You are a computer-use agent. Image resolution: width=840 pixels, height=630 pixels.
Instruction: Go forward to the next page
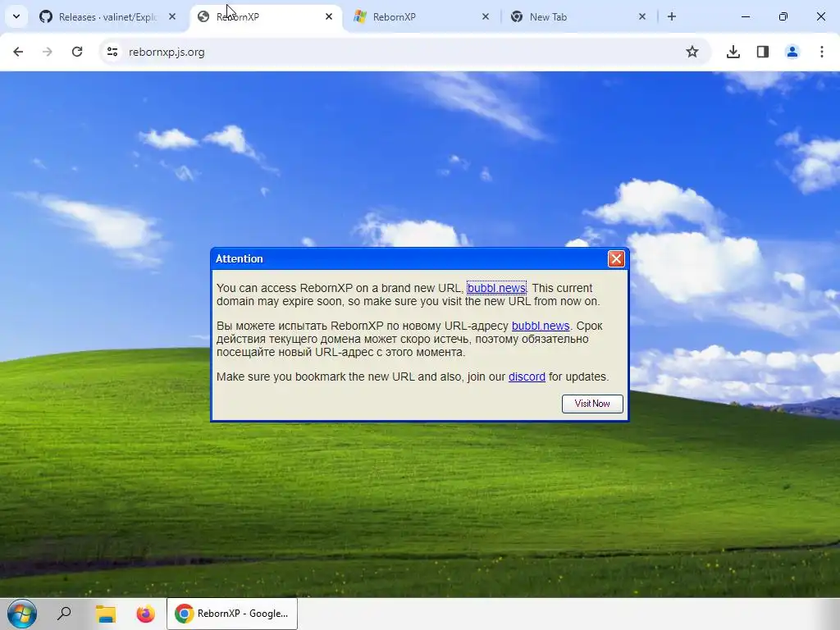[47, 52]
